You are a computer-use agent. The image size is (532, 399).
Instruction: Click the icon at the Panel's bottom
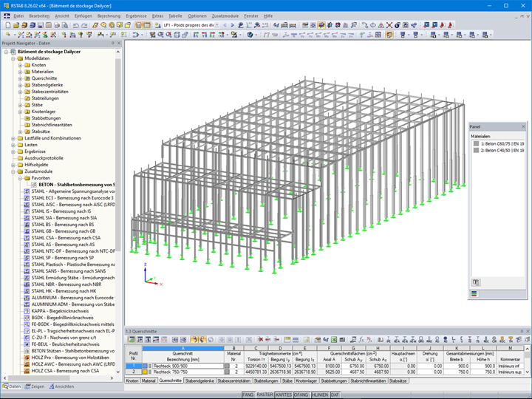pyautogui.click(x=474, y=294)
